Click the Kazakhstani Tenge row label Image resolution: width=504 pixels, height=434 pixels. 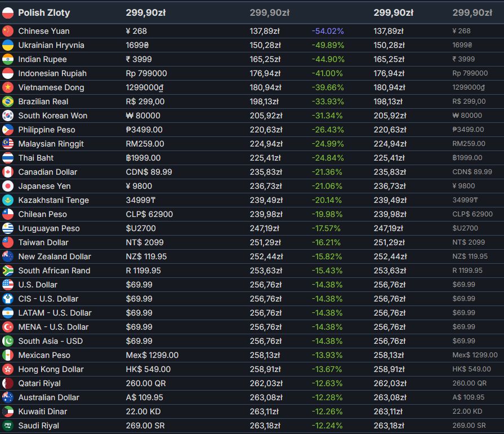[53, 200]
